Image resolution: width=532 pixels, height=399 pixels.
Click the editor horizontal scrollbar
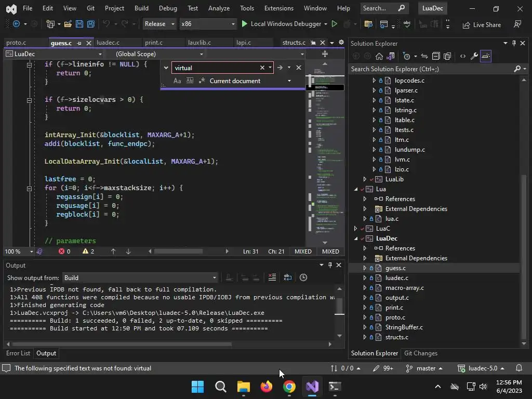179,251
